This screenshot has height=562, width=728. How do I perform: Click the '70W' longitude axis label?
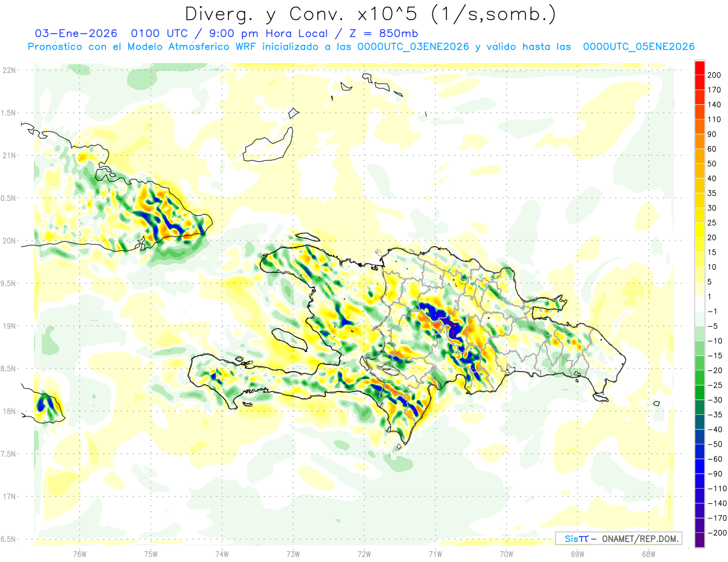click(x=507, y=554)
